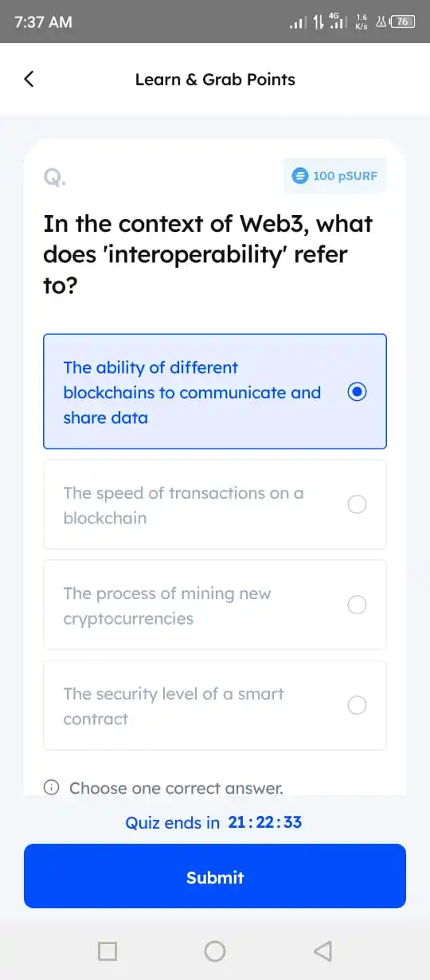The image size is (430, 980).
Task: Tap the Android back triangle icon
Action: click(x=322, y=951)
